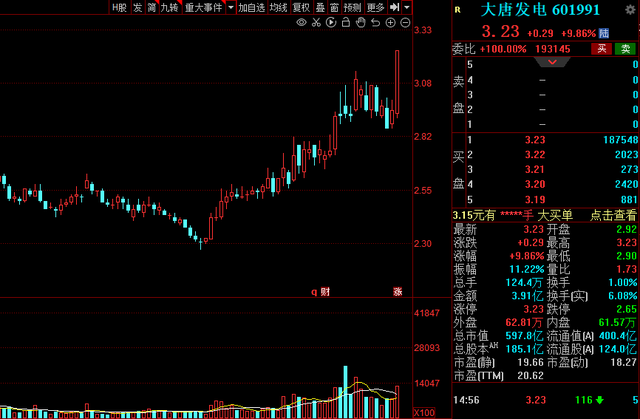Viewport: 640px width, 419px height.
Task: Click 流通值(A) value 400.4亿
Action: pyautogui.click(x=617, y=336)
